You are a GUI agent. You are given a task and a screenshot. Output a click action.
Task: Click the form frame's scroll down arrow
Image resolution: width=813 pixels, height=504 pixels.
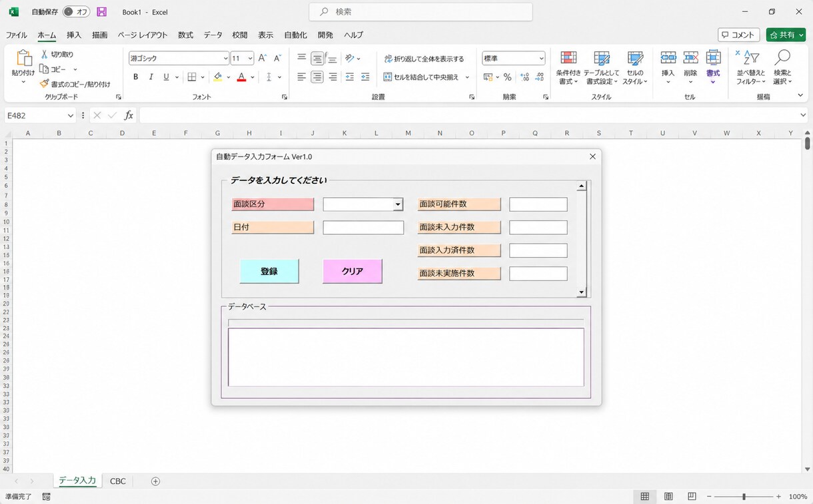[581, 292]
